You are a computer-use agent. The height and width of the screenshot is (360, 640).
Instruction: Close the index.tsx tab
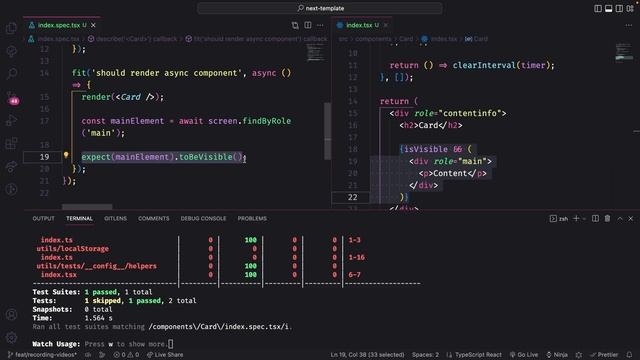tap(386, 25)
